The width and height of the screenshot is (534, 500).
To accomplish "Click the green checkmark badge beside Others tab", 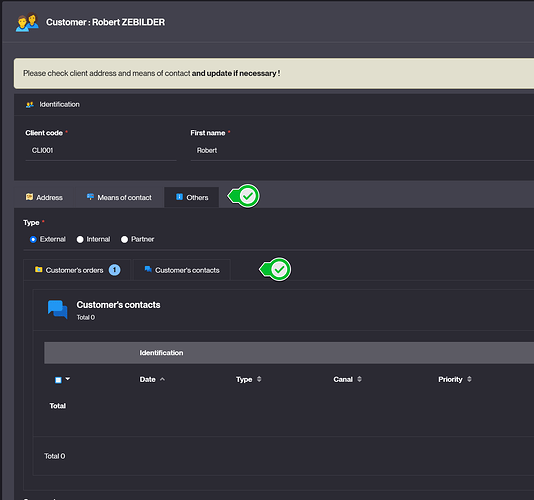I will [x=244, y=196].
